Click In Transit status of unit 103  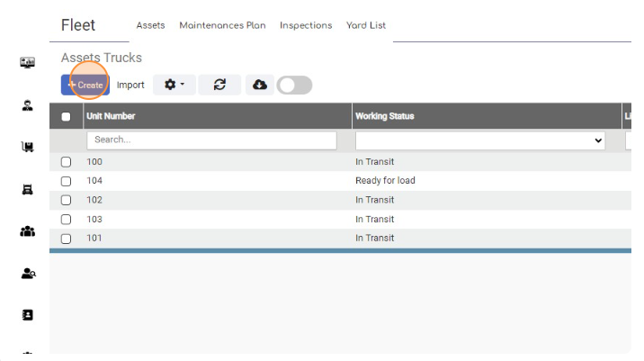click(x=374, y=219)
